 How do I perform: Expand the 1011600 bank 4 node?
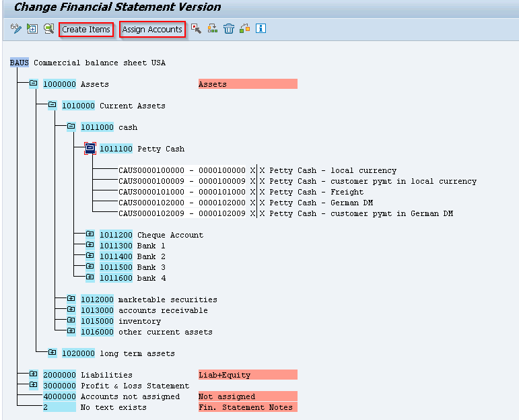90,277
